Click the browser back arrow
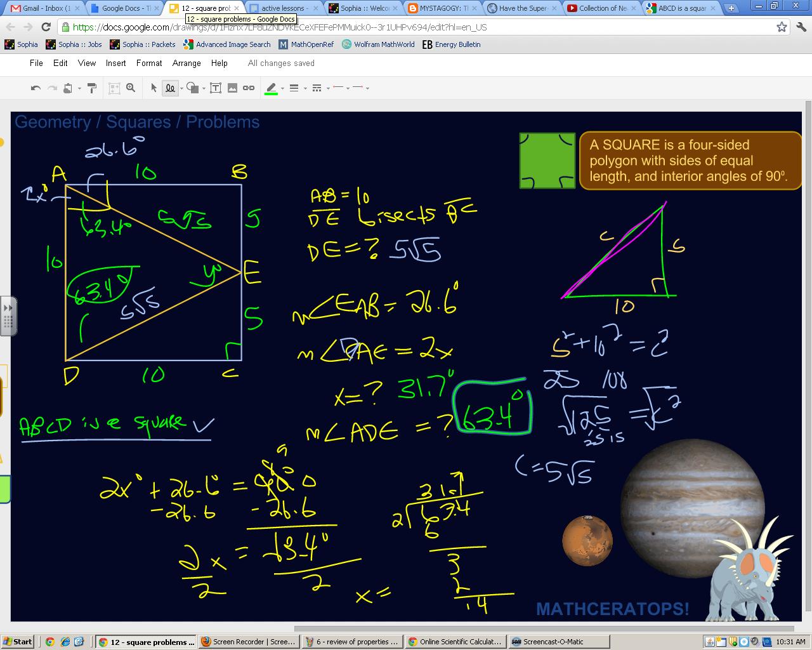 11,27
